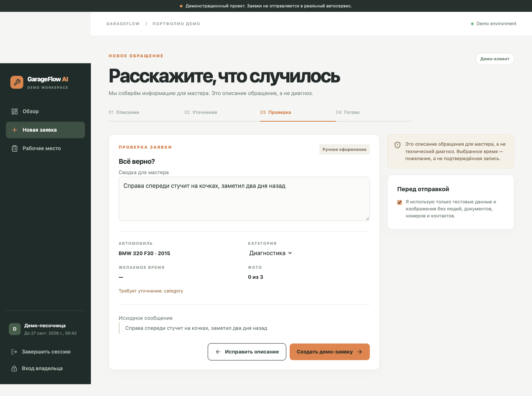
Task: Click the Ручное оформление badge
Action: coord(344,149)
